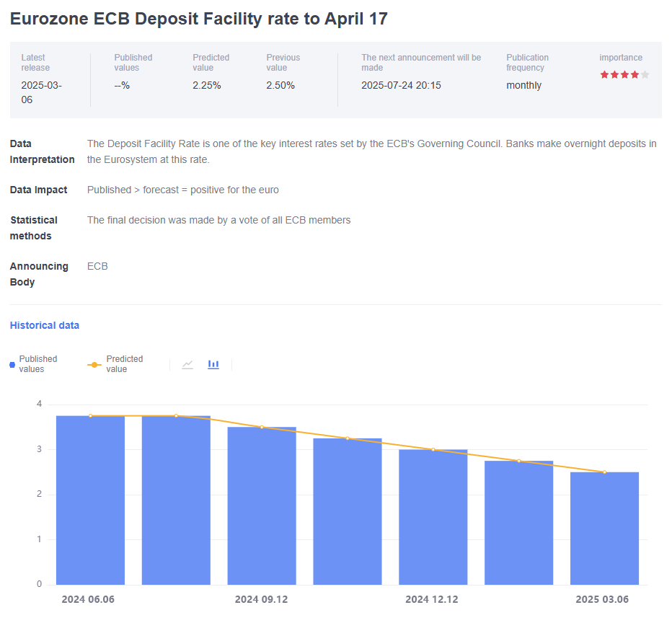The height and width of the screenshot is (623, 672).
Task: Click the 2024 09.12 axis date label
Action: [x=262, y=599]
